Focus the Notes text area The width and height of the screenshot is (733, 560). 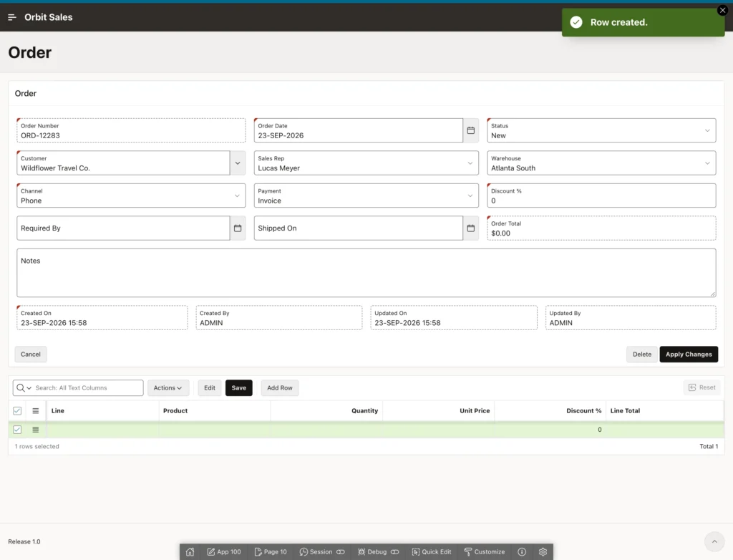(366, 273)
